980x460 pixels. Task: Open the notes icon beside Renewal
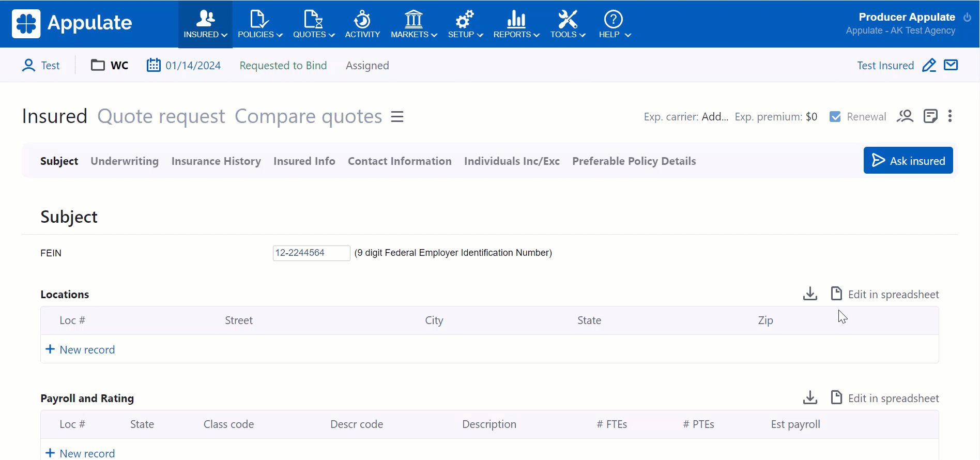tap(930, 116)
